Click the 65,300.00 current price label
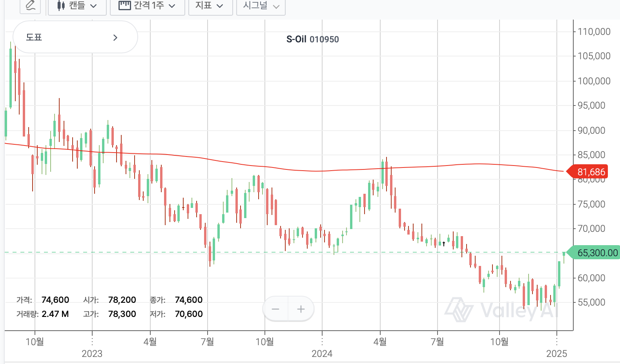Screen dimensions: 620x364 pos(594,253)
